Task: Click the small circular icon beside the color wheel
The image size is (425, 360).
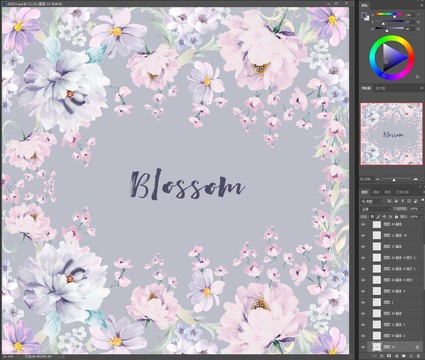Action: tap(418, 76)
